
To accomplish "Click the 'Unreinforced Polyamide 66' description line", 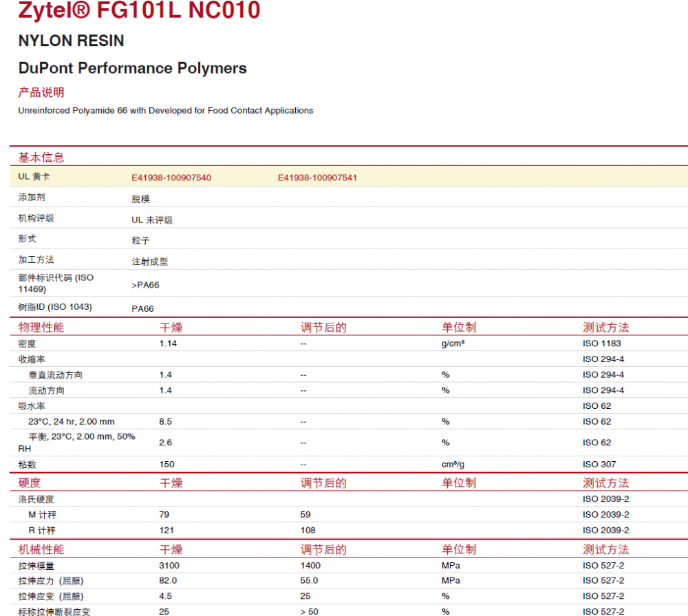I will (166, 111).
